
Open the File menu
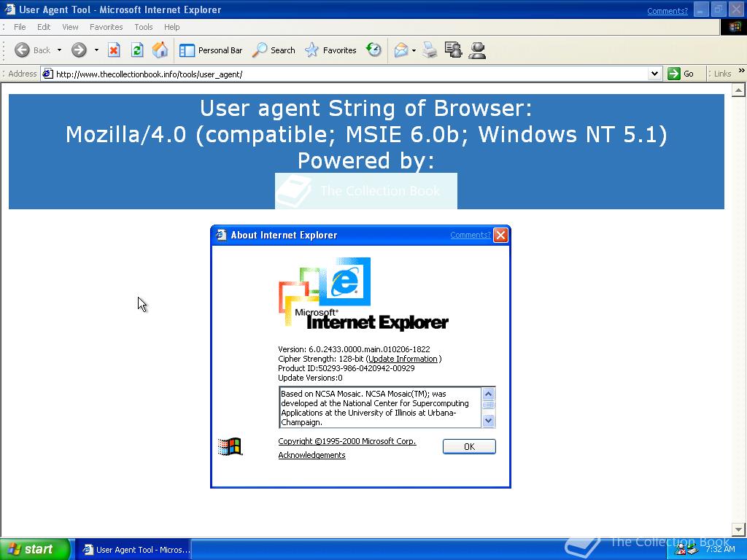pyautogui.click(x=20, y=27)
